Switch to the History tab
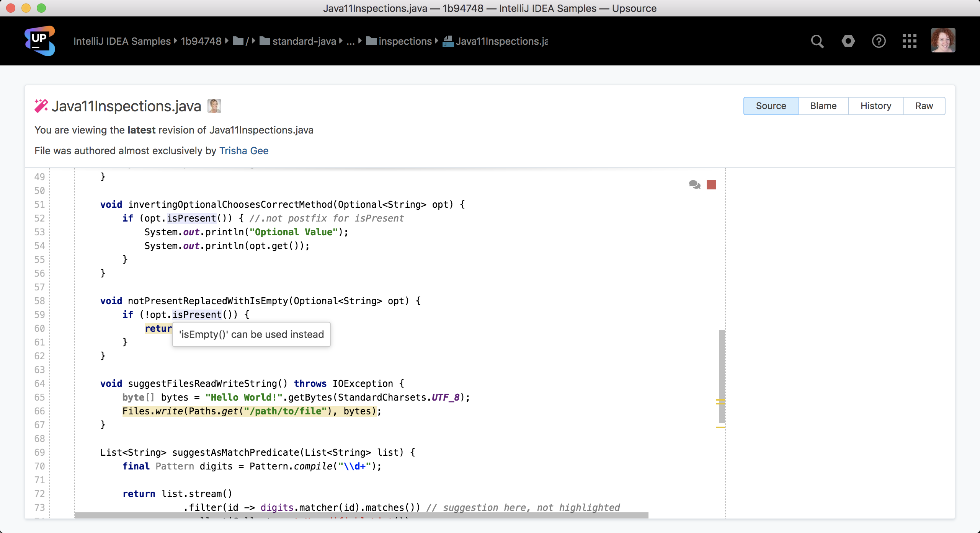 tap(876, 106)
